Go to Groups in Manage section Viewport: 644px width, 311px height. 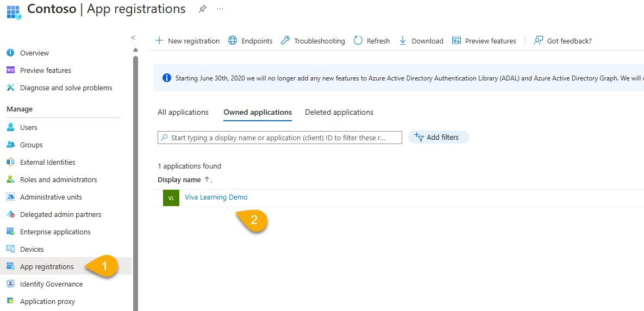click(x=31, y=145)
